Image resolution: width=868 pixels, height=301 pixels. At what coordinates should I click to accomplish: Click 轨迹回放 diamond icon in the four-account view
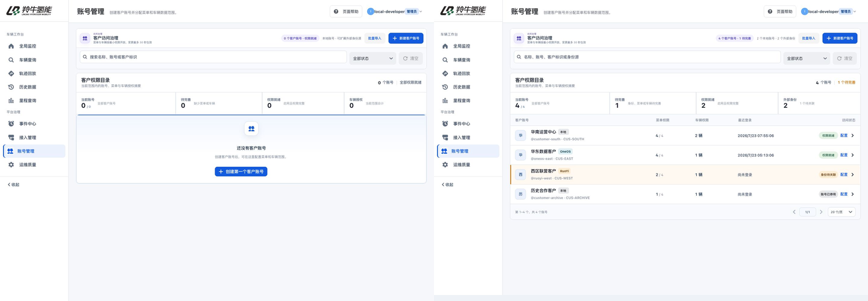click(445, 73)
